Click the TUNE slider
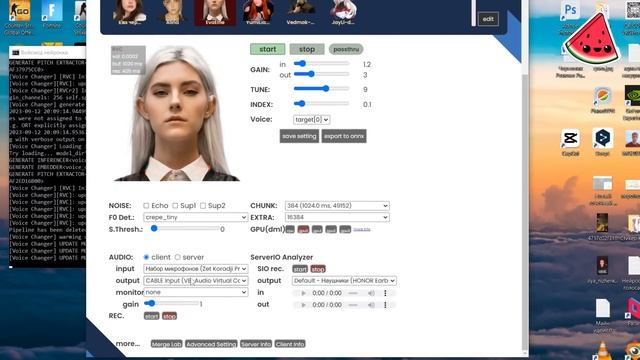The height and width of the screenshot is (360, 640). [x=322, y=89]
